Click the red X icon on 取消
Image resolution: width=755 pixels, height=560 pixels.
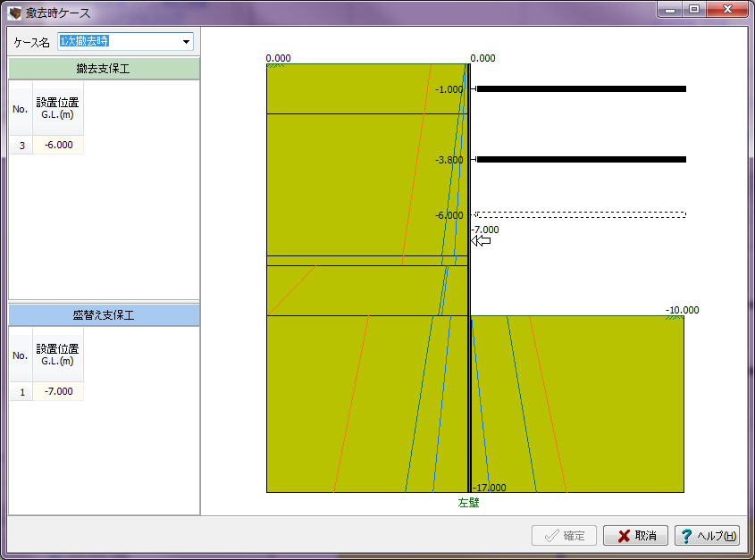(624, 536)
